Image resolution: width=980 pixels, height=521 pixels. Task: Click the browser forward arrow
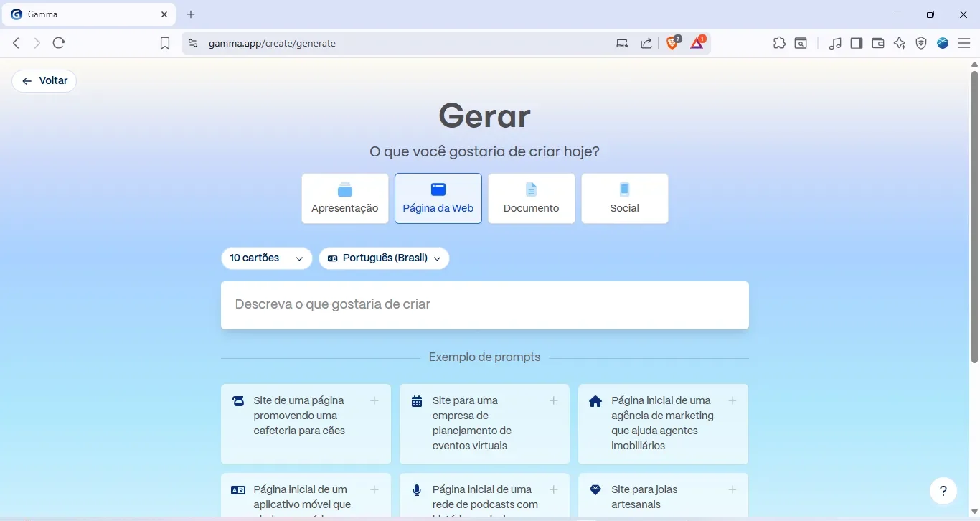coord(37,43)
